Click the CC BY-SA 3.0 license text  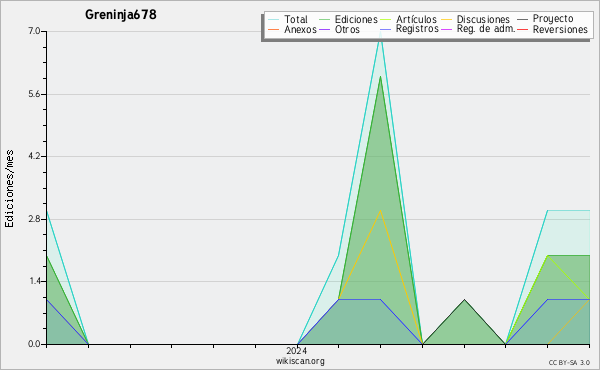569,363
